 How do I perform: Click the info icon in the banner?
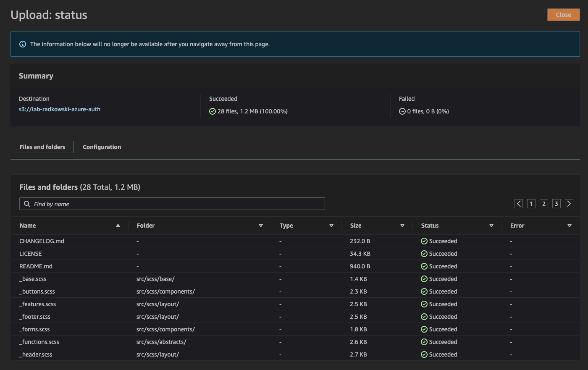[x=23, y=44]
